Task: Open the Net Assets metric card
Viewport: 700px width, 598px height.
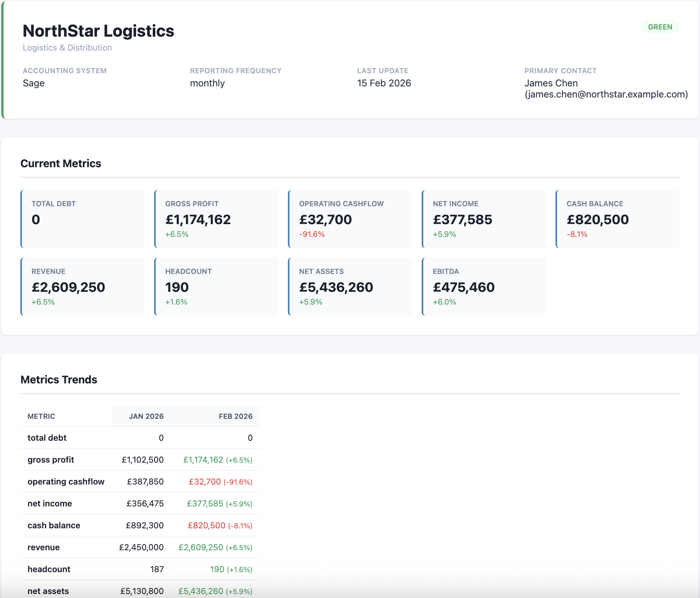Action: tap(350, 286)
